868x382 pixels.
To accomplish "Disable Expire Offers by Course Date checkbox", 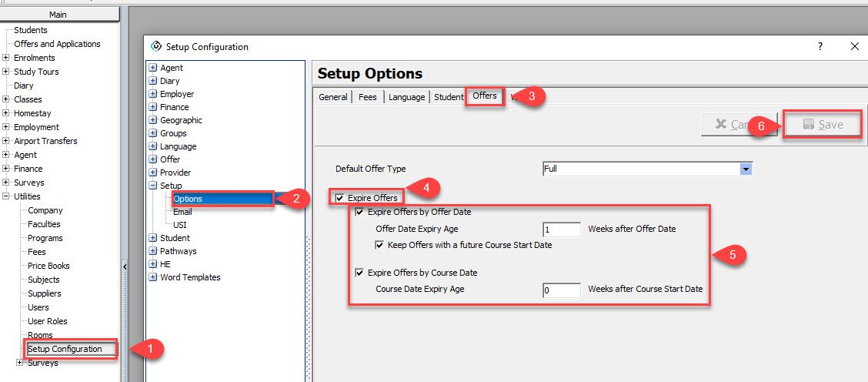I will [x=359, y=273].
